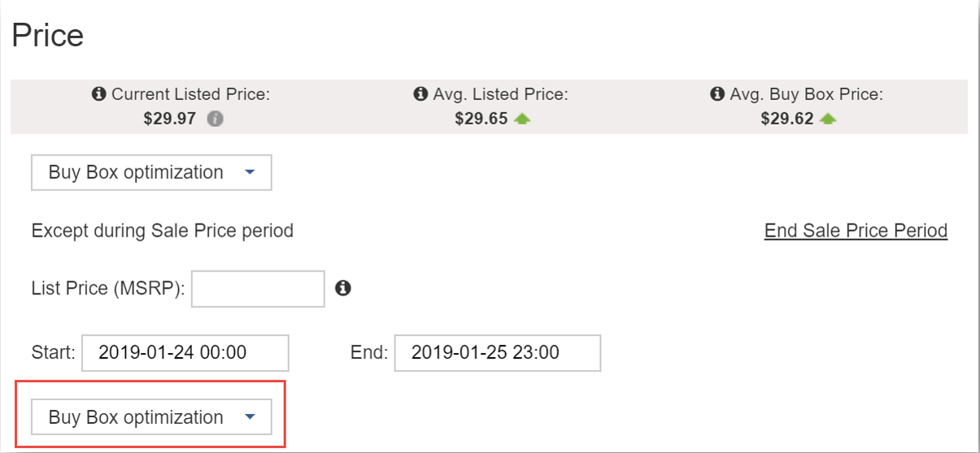This screenshot has height=453, width=980.
Task: Focus the List Price (MSRP) input box
Action: pos(258,289)
